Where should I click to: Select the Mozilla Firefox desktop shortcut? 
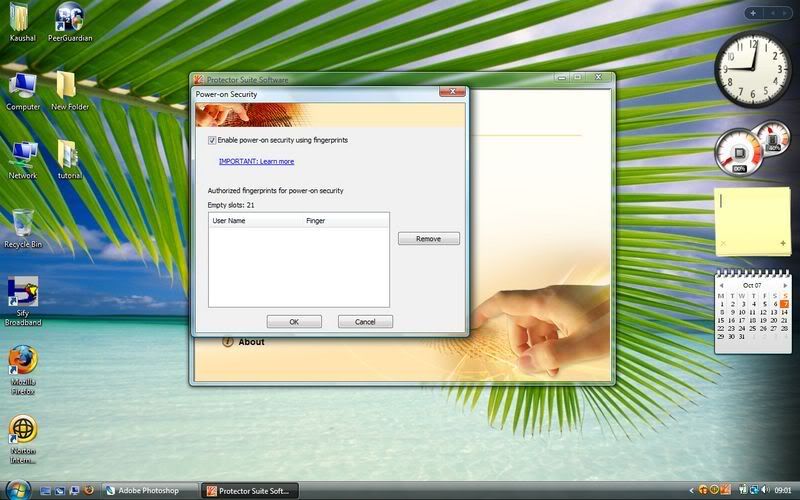23,370
